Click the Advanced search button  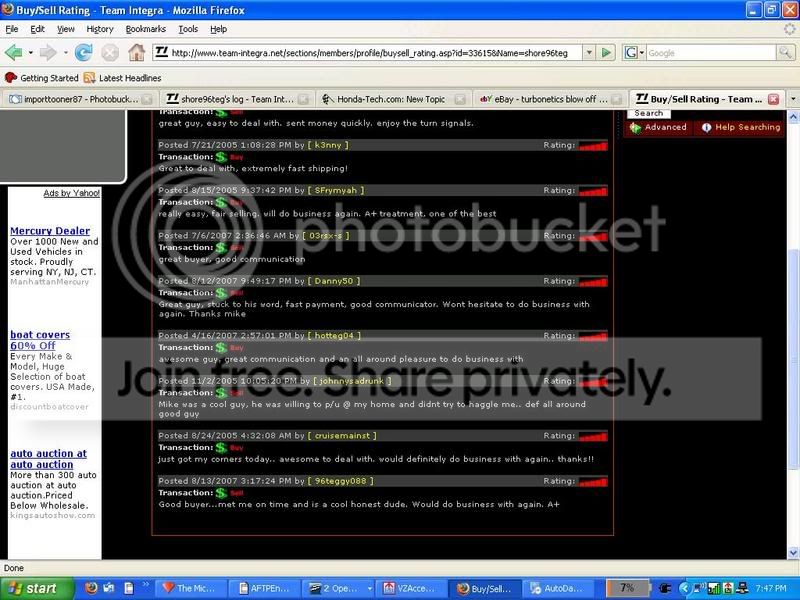[x=659, y=127]
